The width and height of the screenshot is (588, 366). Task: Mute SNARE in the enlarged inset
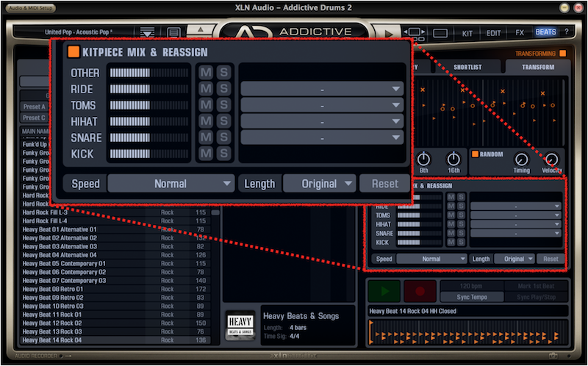206,137
